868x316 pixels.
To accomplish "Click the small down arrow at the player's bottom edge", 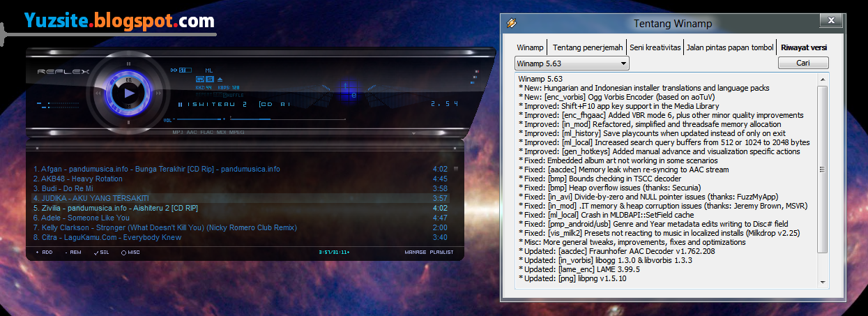I will click(413, 132).
